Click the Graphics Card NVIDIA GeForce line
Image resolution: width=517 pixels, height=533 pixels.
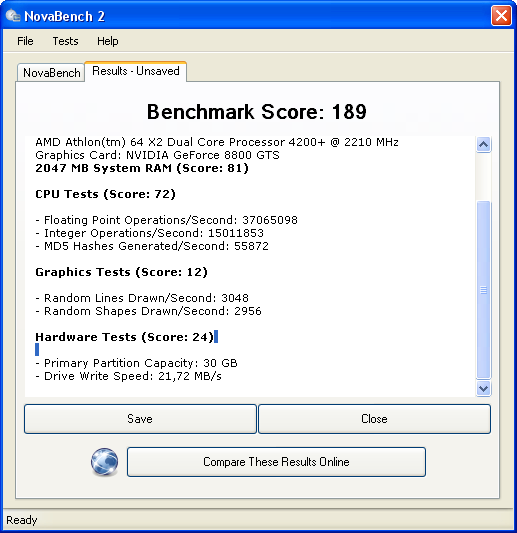157,155
